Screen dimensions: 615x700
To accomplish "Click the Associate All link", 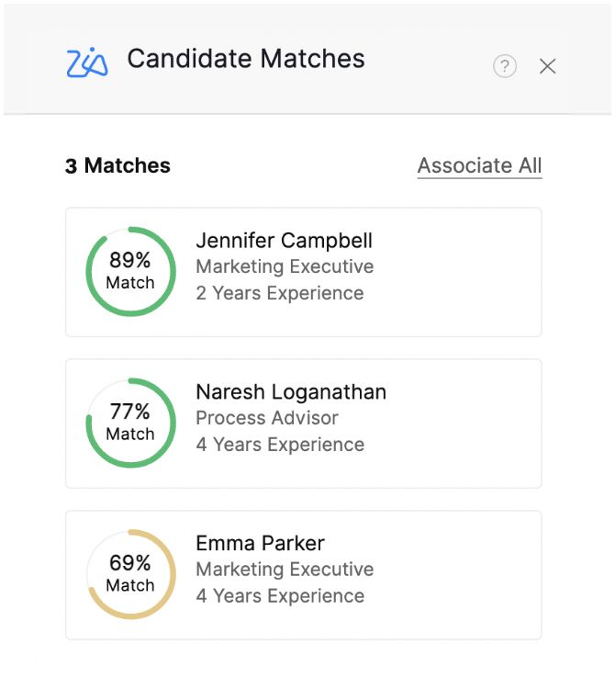I will [479, 165].
